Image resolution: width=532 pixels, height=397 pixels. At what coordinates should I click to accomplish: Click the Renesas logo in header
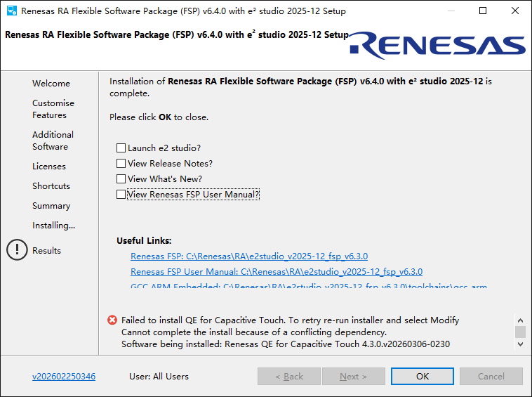(x=437, y=46)
